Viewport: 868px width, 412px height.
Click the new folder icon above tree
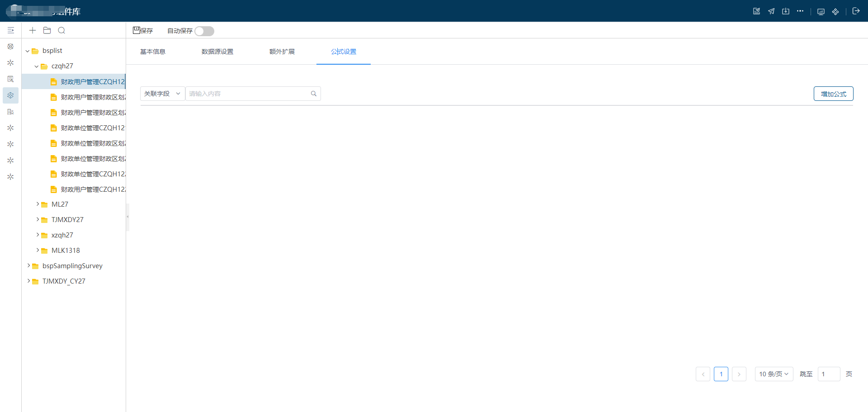[x=47, y=30]
